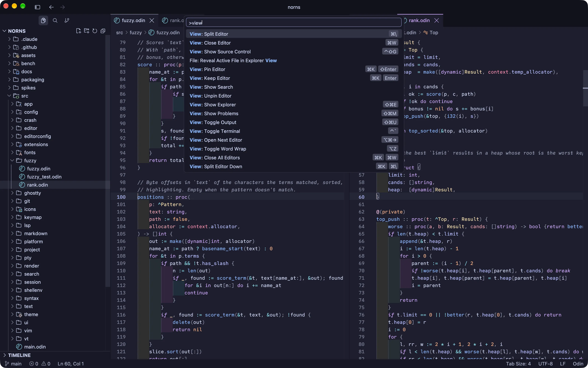588x368 pixels.
Task: Open Ln 60, Col 1 go-to-line
Action: coord(71,364)
